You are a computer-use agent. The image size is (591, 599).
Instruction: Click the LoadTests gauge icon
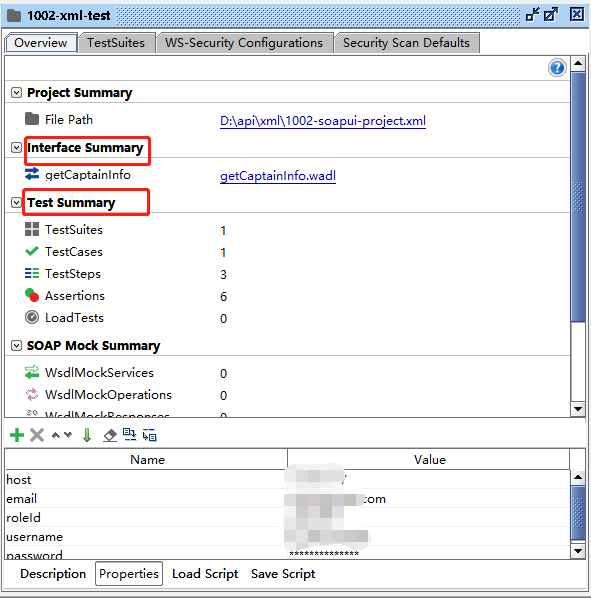[x=32, y=317]
